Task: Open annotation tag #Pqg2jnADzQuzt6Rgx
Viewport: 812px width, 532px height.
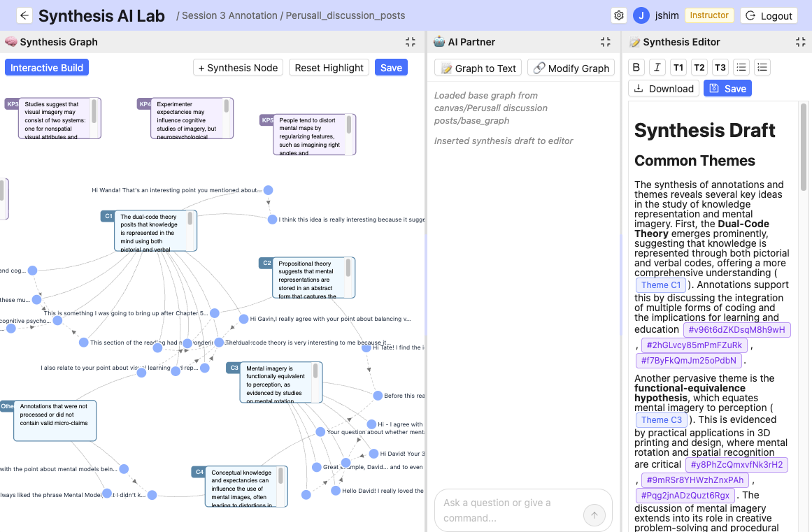Action: pyautogui.click(x=685, y=496)
